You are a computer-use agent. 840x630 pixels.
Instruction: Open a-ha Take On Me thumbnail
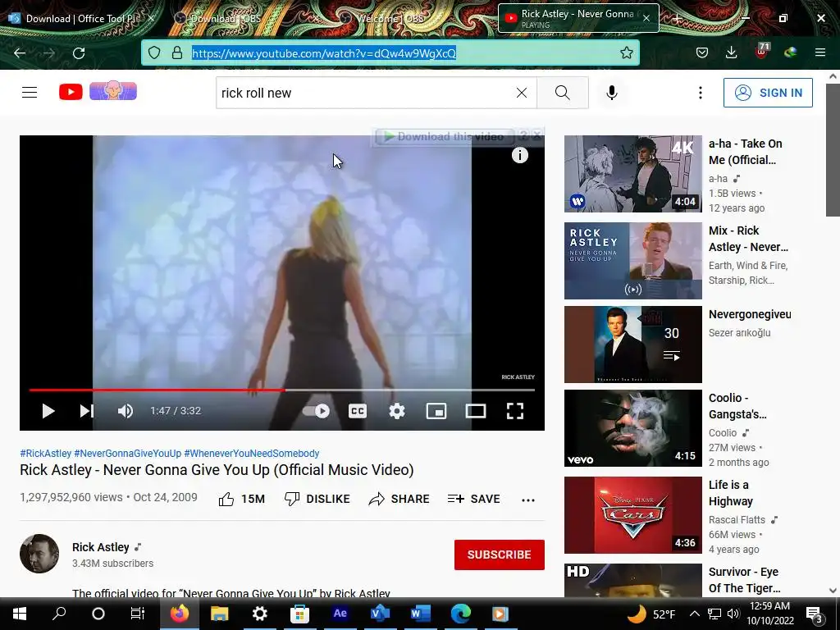632,174
